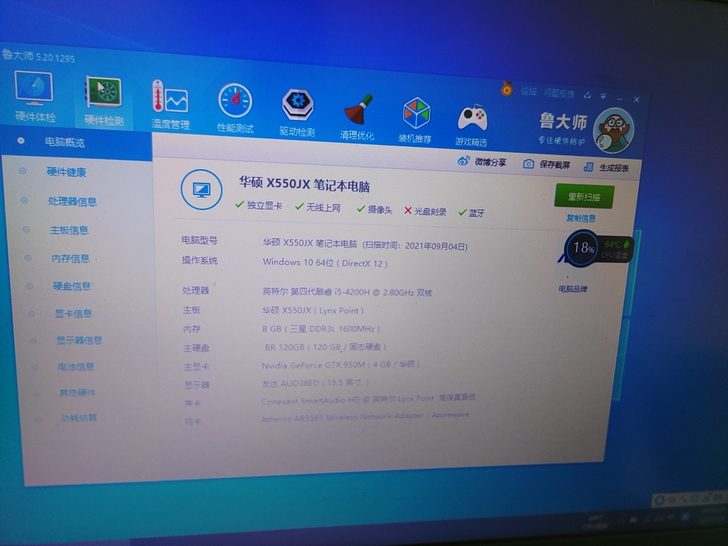Viewport: 728px width, 546px height.
Task: Select 硬件健康 in the sidebar
Action: [x=66, y=172]
